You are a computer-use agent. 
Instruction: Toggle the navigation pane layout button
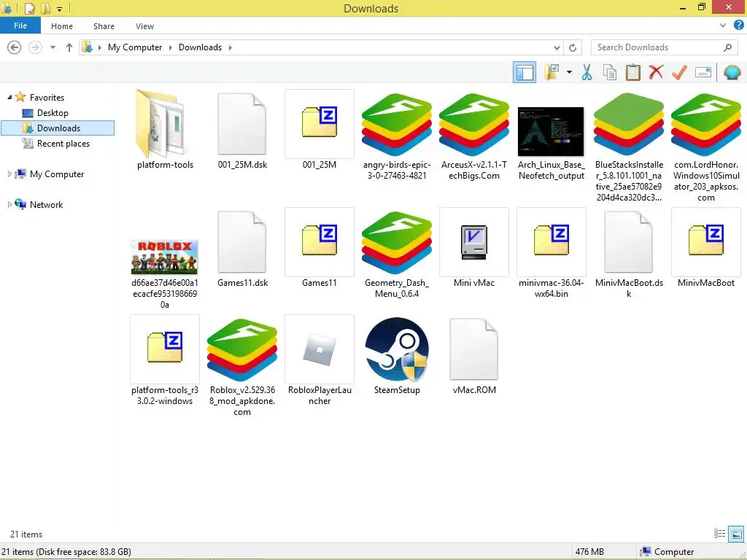[525, 72]
